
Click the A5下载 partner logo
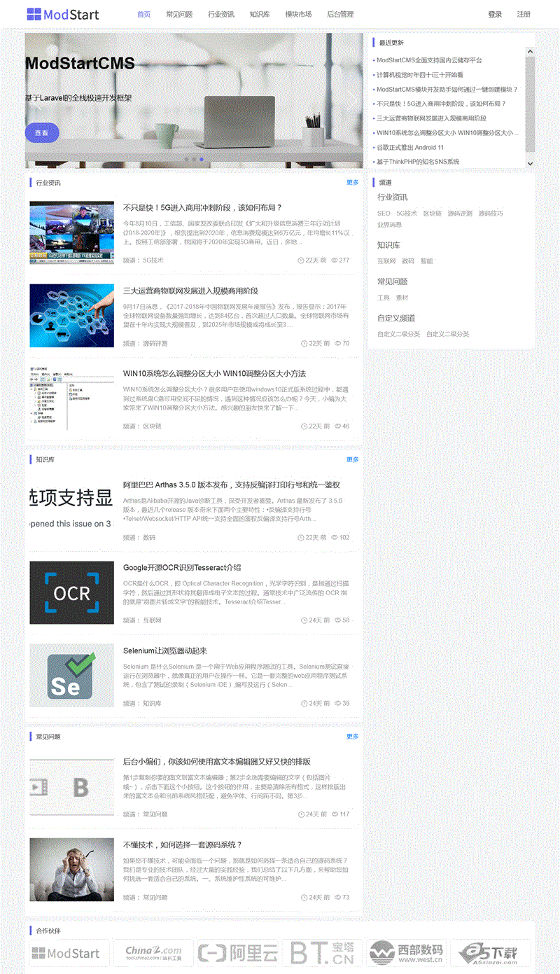(x=489, y=953)
